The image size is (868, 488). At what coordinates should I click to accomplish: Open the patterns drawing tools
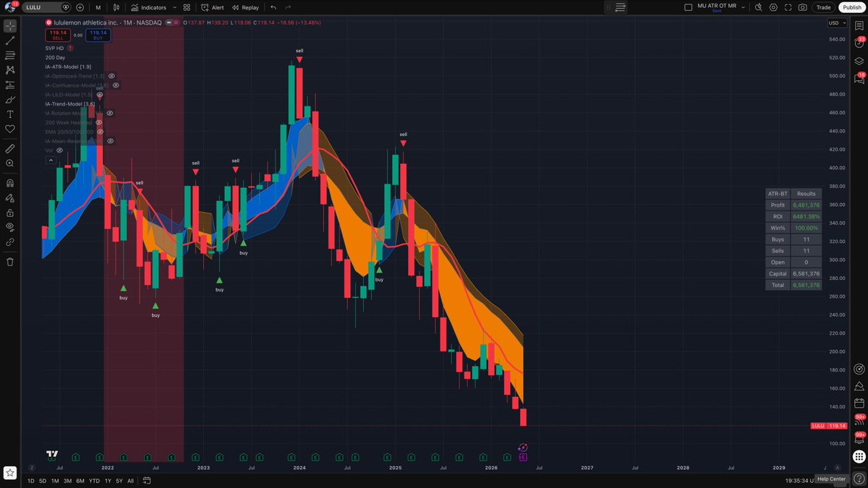pos(10,70)
